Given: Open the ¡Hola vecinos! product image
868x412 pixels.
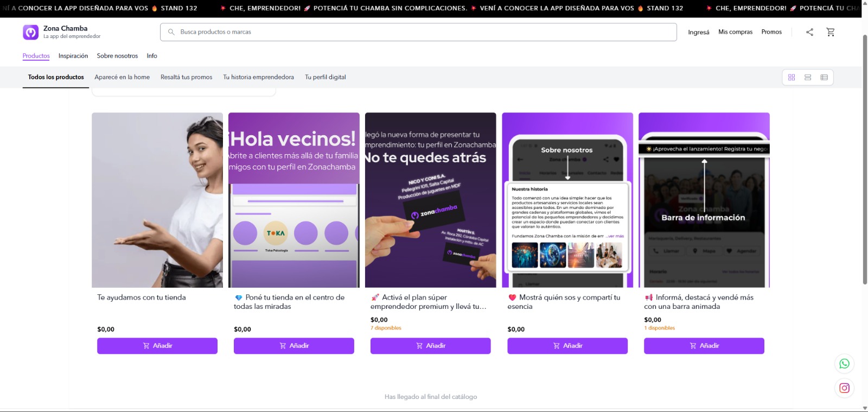Looking at the screenshot, I should point(294,200).
